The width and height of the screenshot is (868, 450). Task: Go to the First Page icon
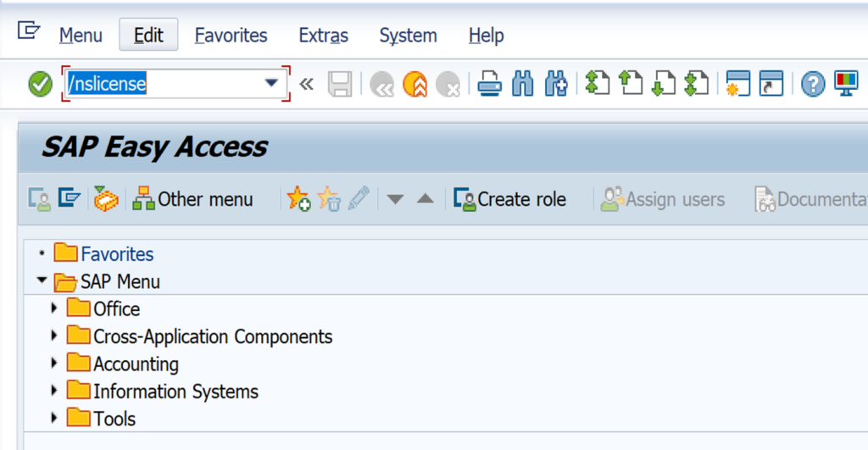tap(598, 84)
